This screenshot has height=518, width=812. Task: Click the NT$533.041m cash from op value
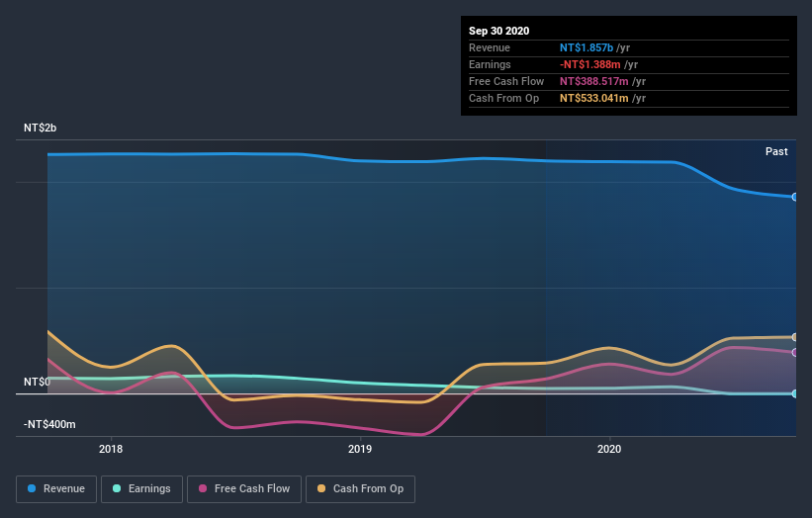point(594,98)
